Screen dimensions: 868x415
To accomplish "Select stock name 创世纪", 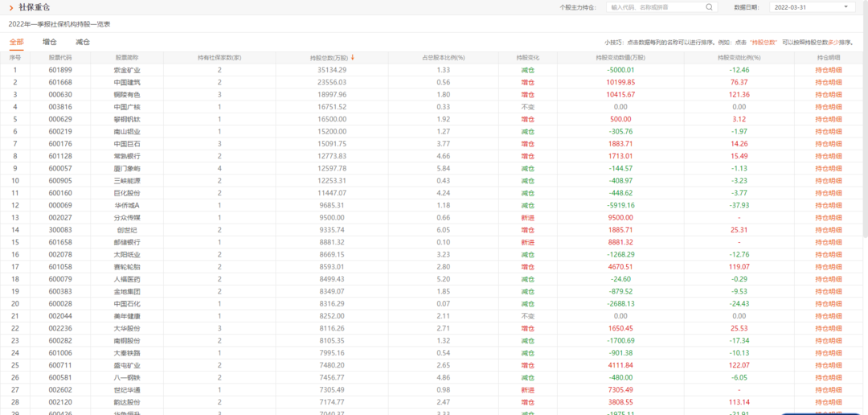I will click(127, 230).
